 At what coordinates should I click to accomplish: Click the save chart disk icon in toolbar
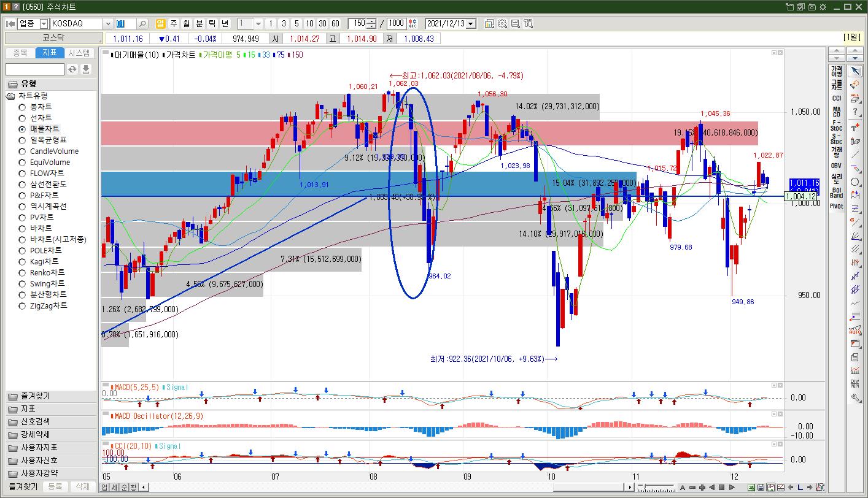(x=515, y=24)
